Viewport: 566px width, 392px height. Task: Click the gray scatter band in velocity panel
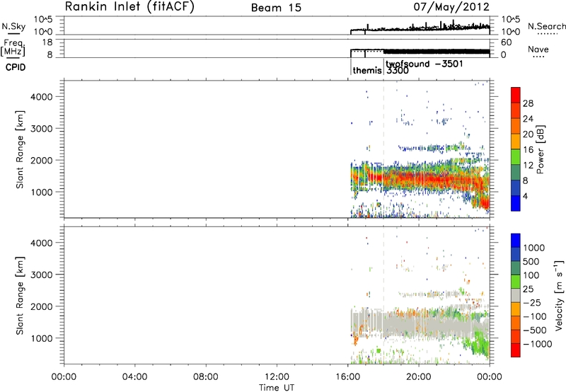pos(419,325)
